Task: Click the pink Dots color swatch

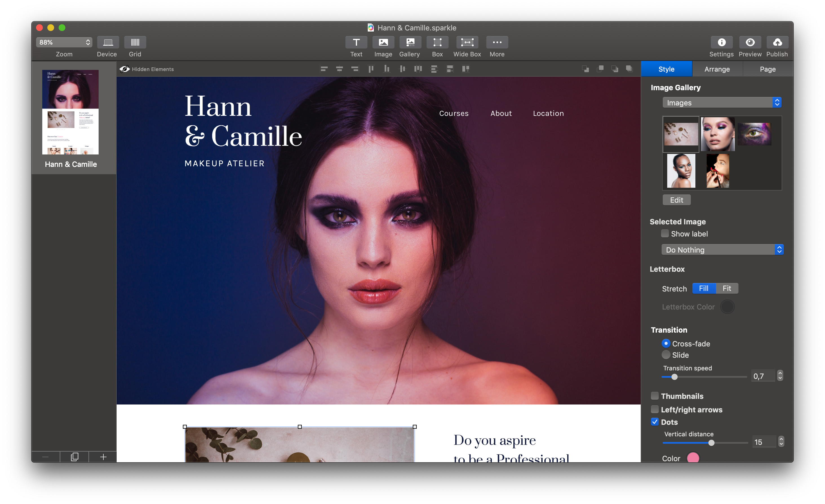Action: 693,457
